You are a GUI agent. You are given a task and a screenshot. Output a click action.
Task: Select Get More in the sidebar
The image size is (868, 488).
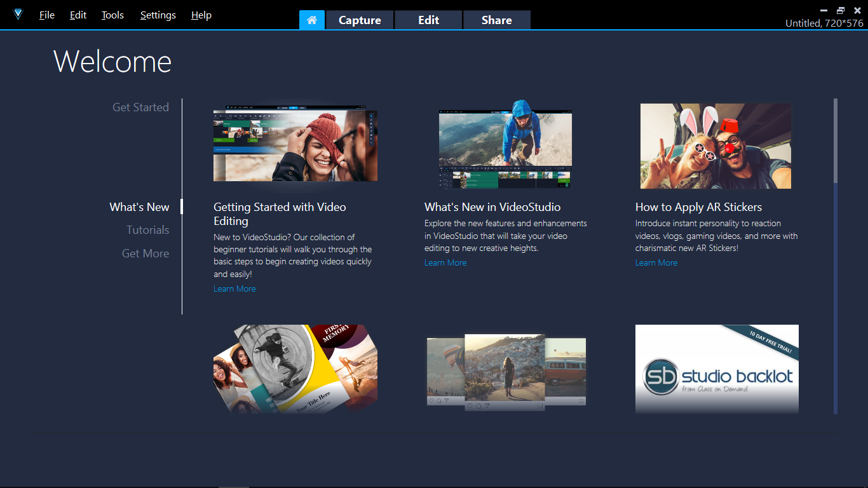146,254
